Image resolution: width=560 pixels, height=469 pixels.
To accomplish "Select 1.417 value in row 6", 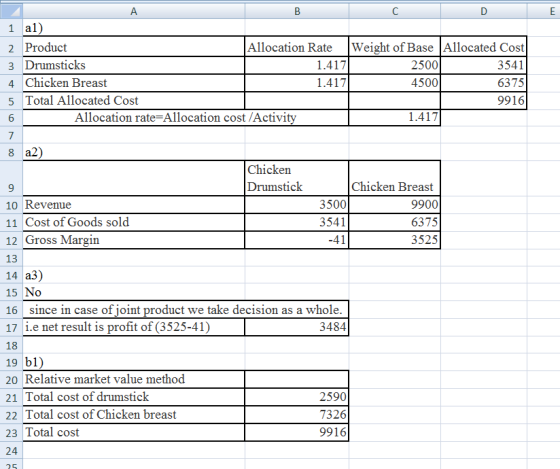I will pos(395,118).
